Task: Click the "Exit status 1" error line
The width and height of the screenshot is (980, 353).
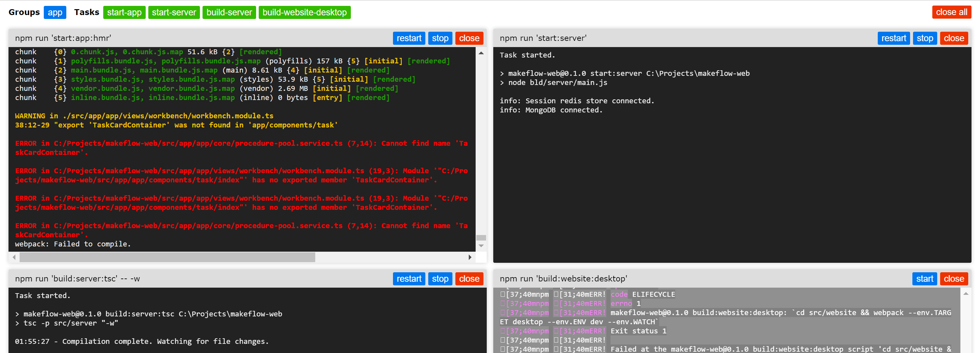Action: click(583, 331)
